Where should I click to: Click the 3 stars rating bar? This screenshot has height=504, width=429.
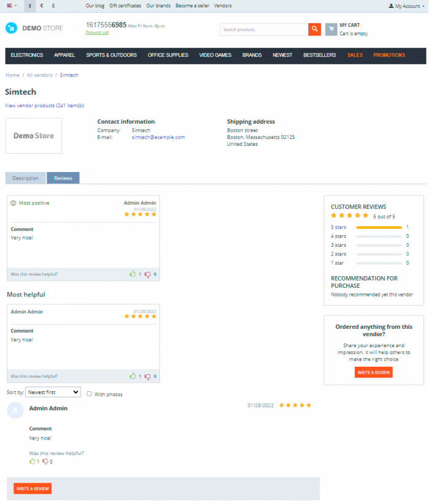379,245
